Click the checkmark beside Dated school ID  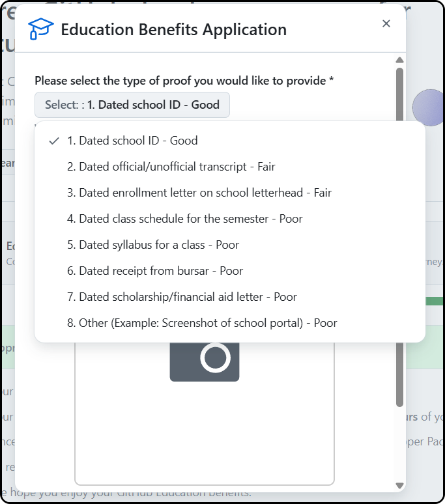(54, 141)
